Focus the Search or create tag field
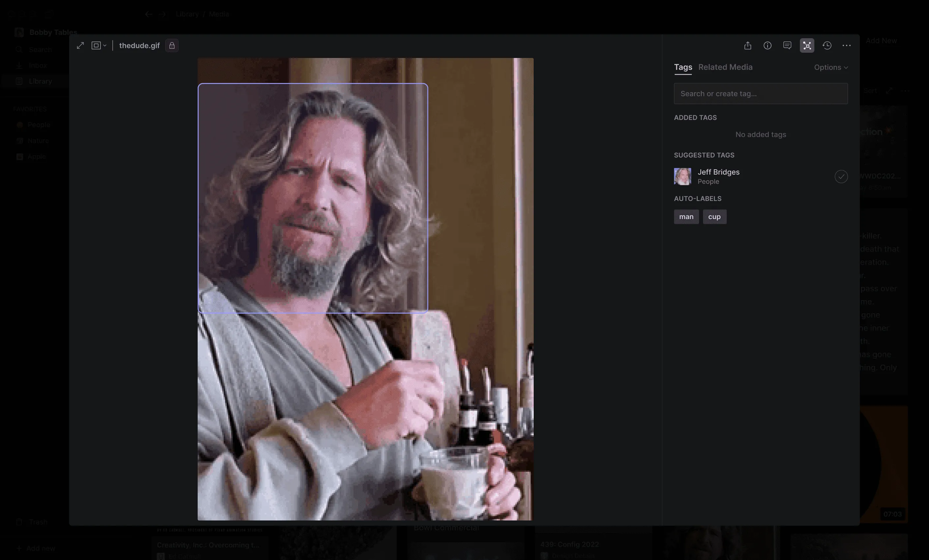 [x=761, y=94]
